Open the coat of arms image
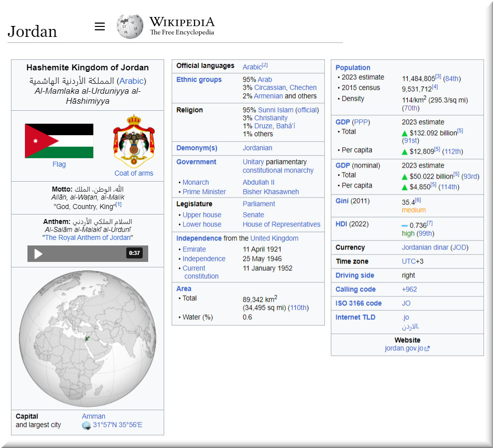The width and height of the screenshot is (493, 448). click(x=133, y=141)
